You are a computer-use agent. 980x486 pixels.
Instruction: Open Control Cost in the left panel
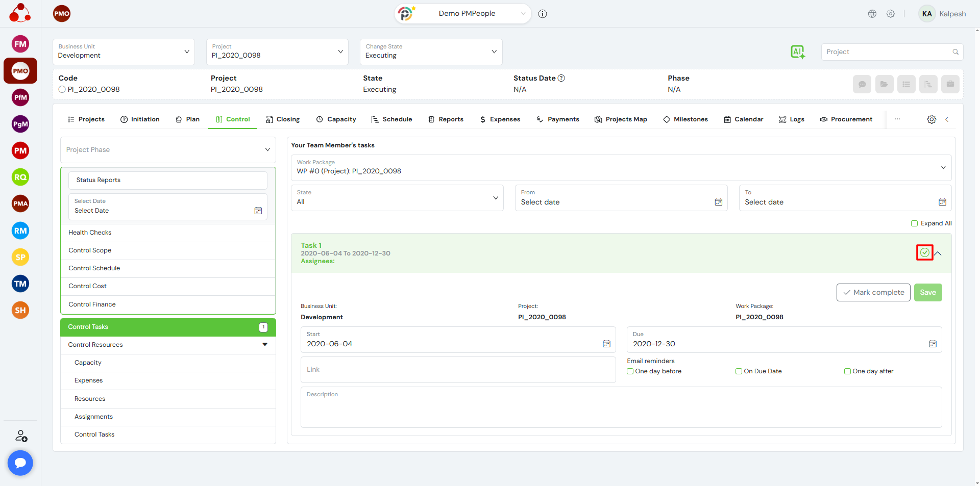(x=168, y=286)
